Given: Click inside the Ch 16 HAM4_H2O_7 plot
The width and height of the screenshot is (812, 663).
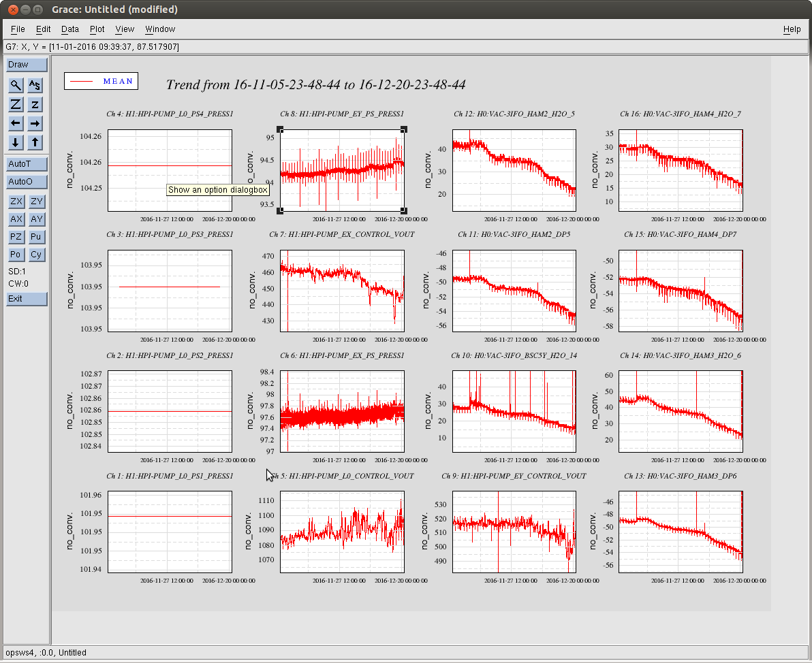Looking at the screenshot, I should [681, 170].
